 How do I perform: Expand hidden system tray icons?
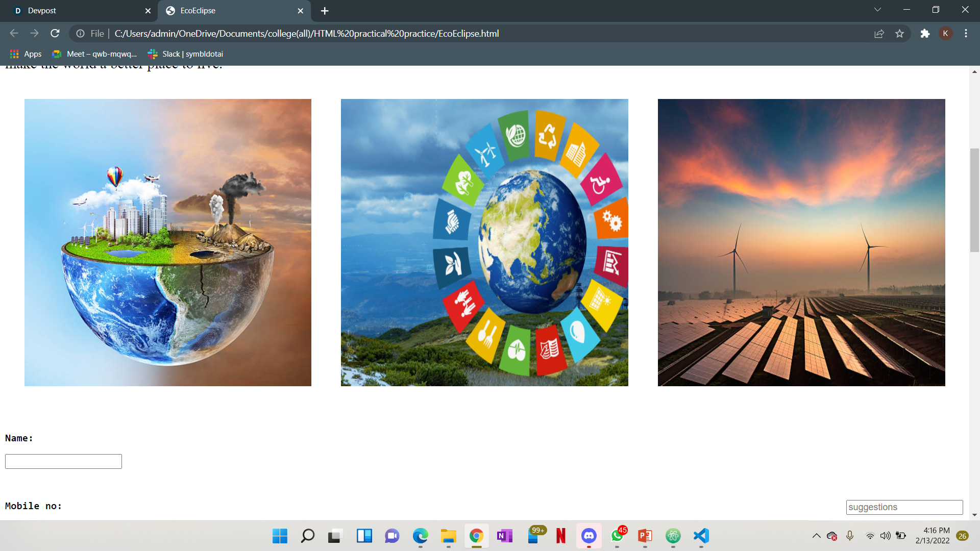(816, 536)
